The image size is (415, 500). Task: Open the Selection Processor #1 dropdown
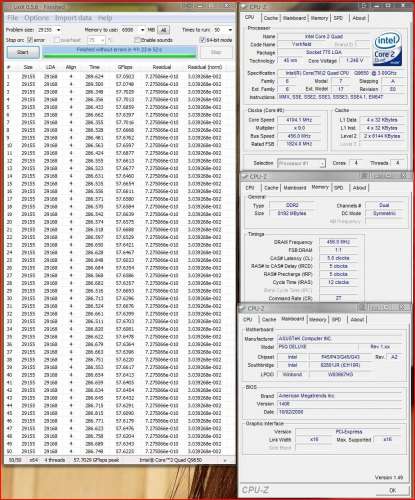pyautogui.click(x=322, y=163)
